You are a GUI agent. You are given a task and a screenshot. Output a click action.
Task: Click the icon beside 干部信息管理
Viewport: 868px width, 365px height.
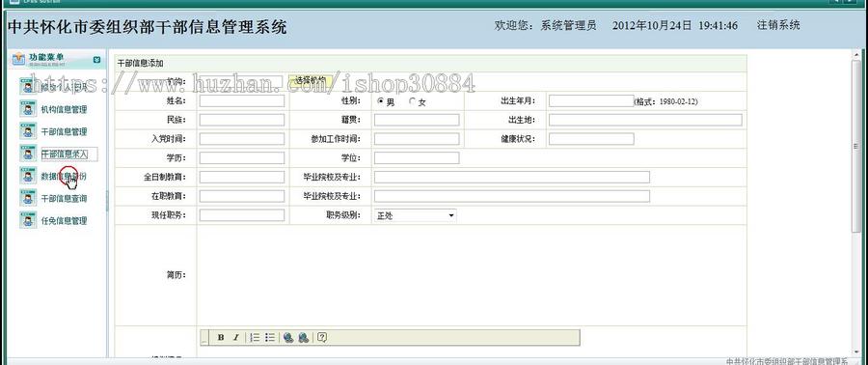28,131
